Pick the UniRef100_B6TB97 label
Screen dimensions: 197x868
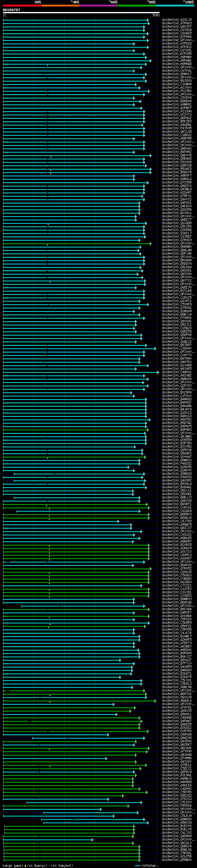click(x=177, y=345)
